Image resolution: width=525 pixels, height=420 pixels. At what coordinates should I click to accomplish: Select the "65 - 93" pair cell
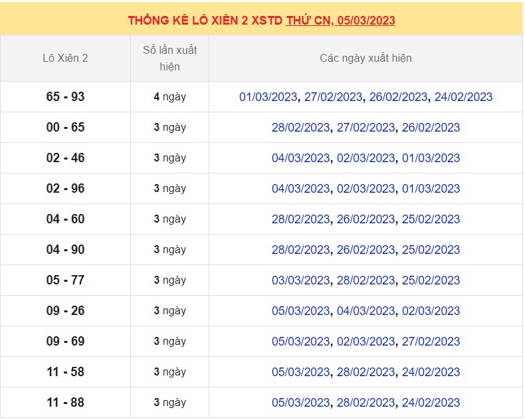click(65, 97)
